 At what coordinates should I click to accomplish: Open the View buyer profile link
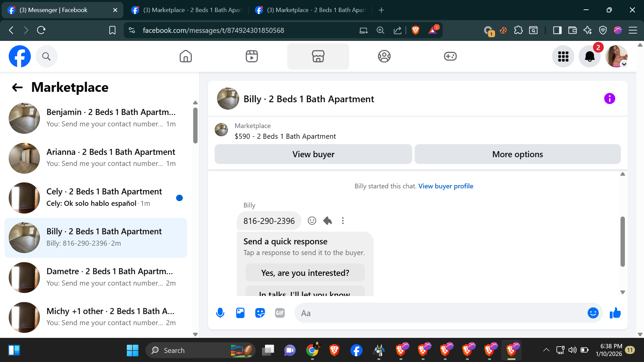tap(445, 186)
